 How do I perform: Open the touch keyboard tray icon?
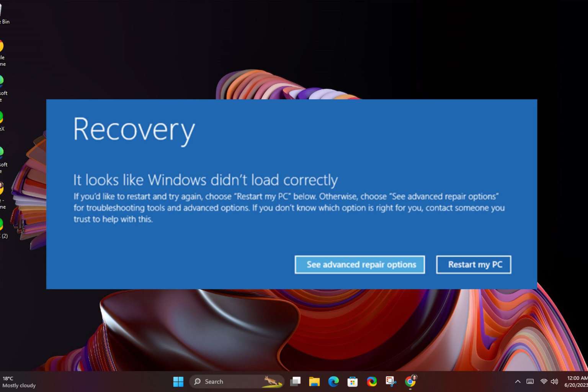pos(530,382)
